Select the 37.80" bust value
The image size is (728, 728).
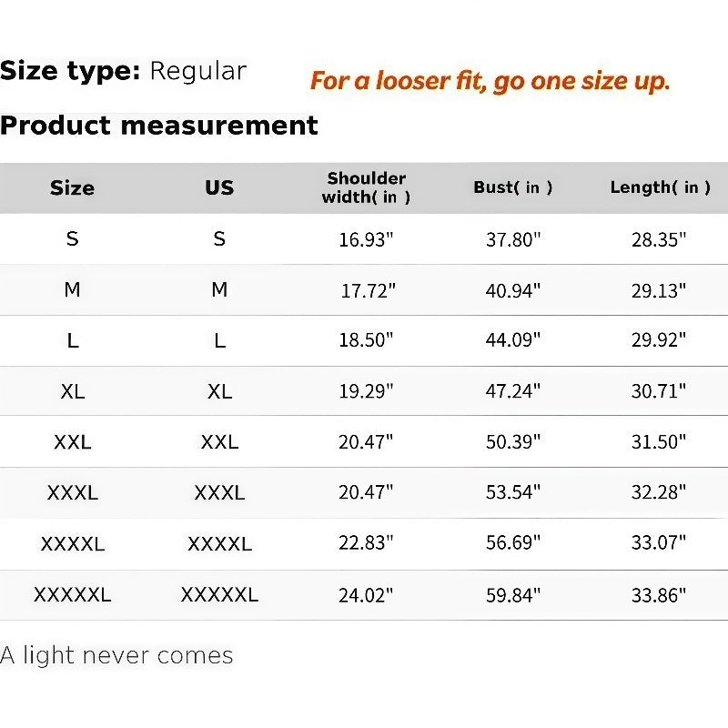click(x=513, y=240)
